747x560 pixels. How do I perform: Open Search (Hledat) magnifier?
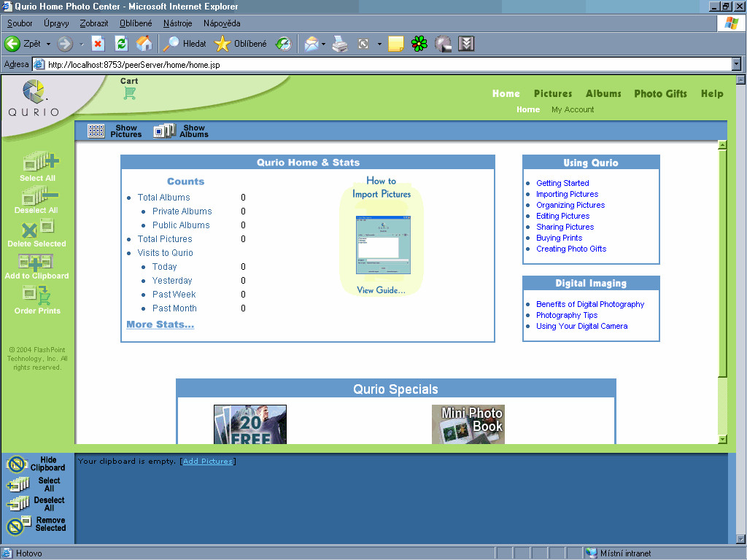click(171, 44)
